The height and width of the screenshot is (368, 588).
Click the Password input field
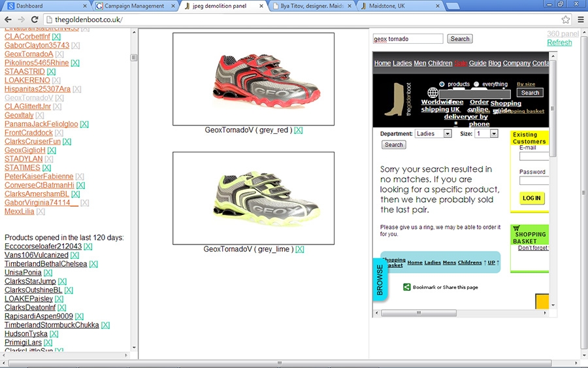tap(534, 180)
